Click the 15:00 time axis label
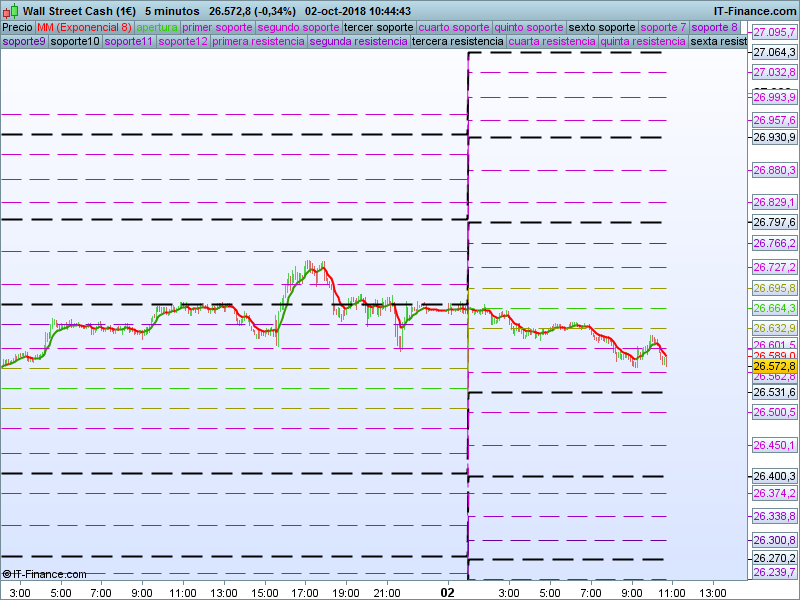This screenshot has width=800, height=600. coord(265,593)
